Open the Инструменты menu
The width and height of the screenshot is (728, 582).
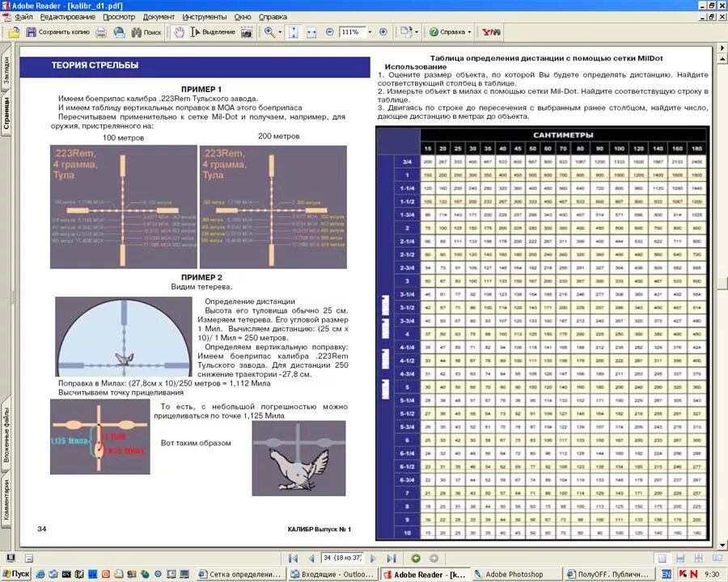point(205,17)
